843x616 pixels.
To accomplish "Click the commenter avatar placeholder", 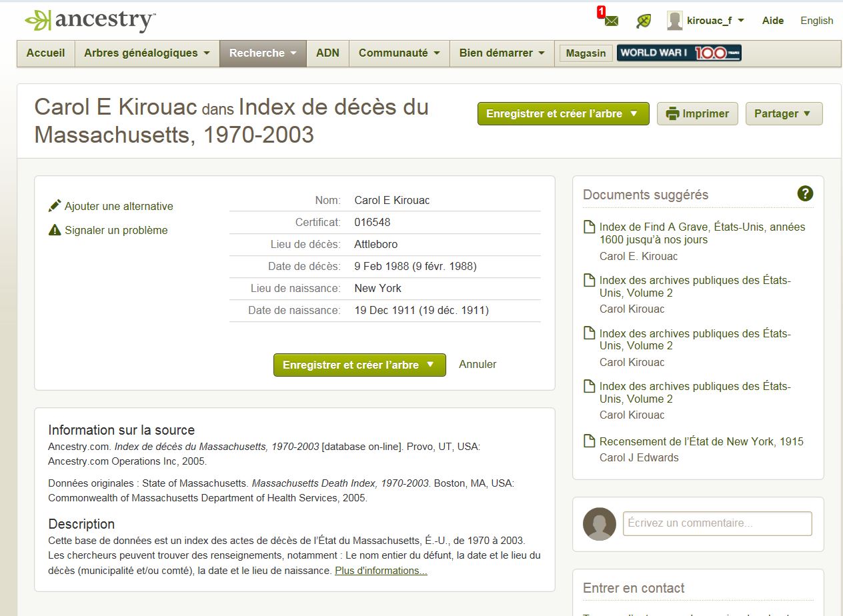I will click(x=600, y=524).
